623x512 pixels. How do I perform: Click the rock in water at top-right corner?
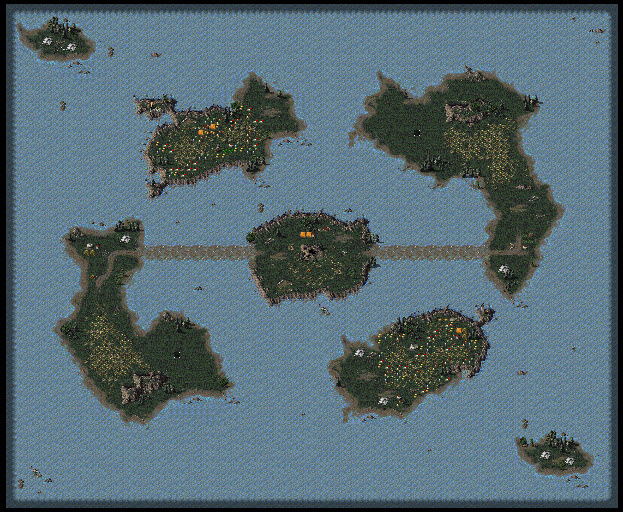tap(597, 31)
